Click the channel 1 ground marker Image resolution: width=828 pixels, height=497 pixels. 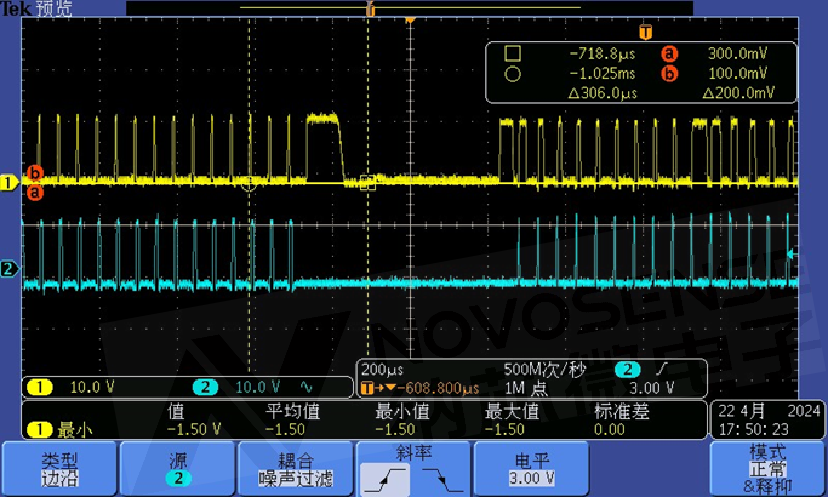point(9,183)
